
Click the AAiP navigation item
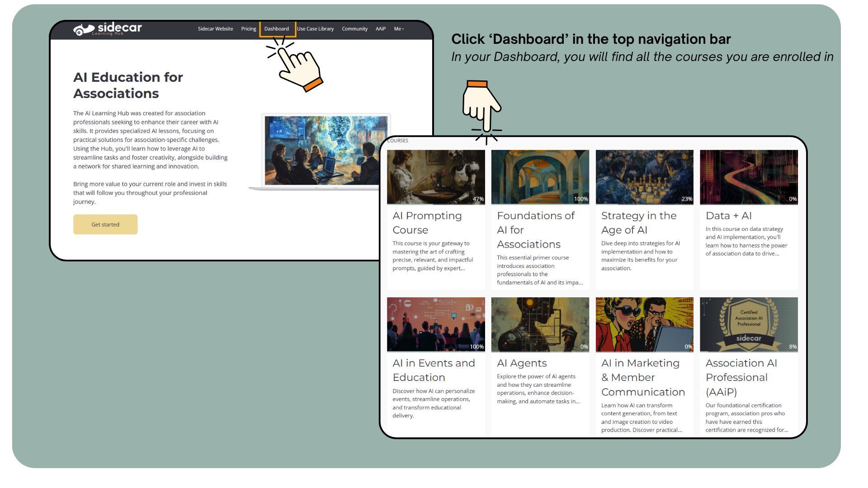380,29
